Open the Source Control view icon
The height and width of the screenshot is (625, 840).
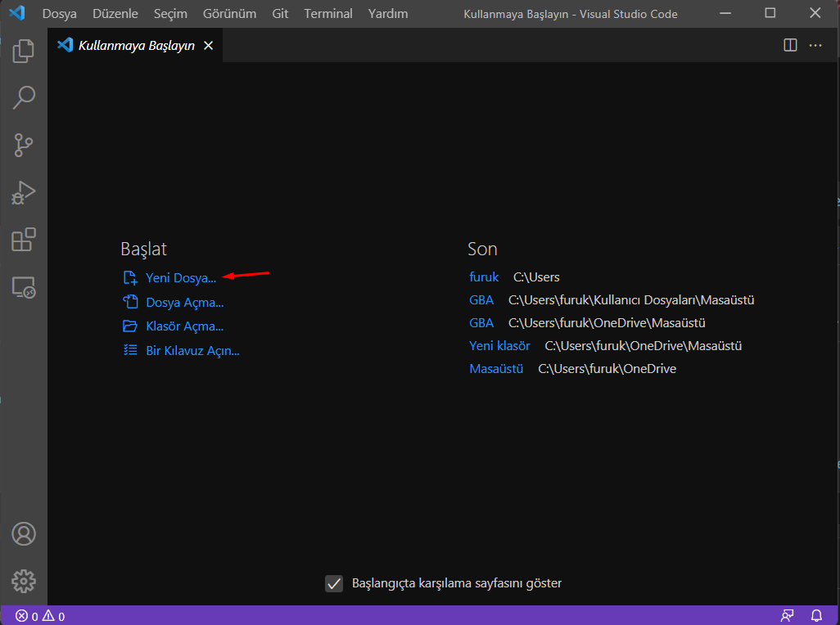coord(24,145)
